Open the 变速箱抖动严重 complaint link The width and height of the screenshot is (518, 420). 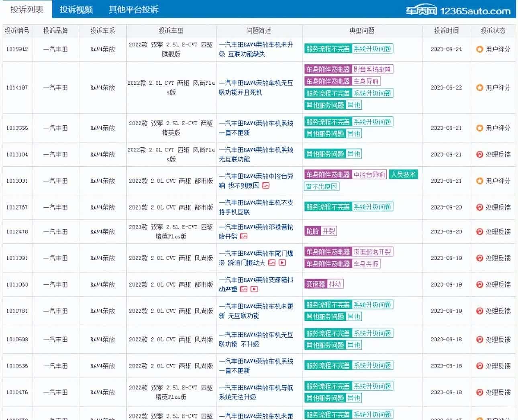tap(256, 285)
